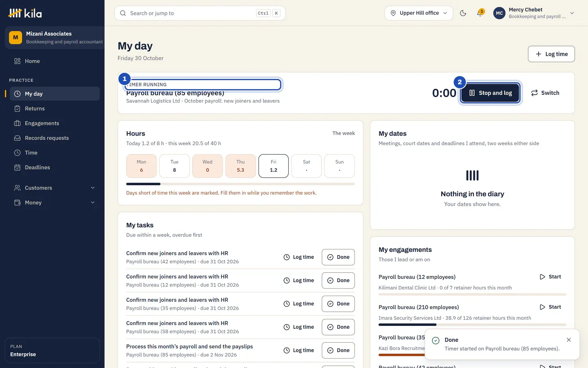Open Records requests page

click(x=55, y=138)
